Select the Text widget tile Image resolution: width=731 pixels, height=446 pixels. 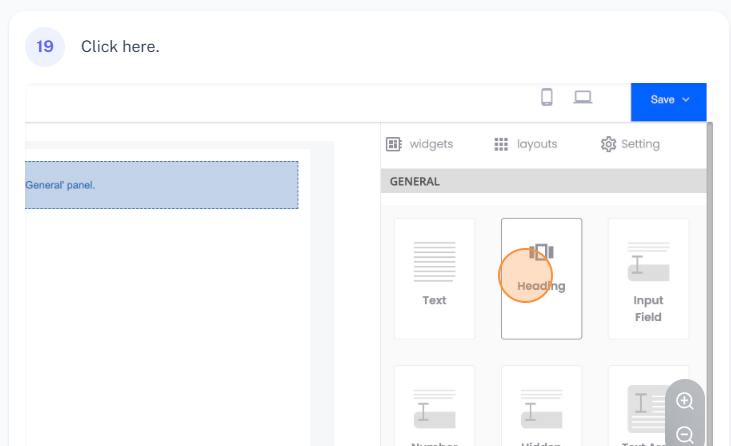[434, 278]
